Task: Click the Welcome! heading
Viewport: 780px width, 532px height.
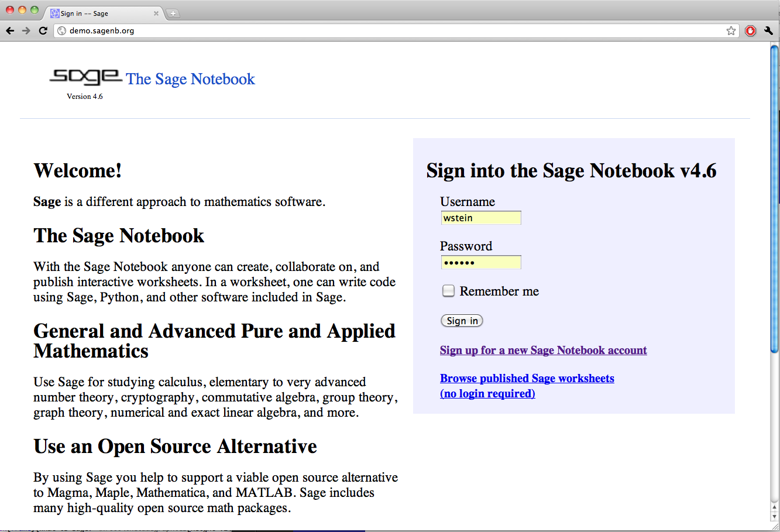Action: (78, 170)
